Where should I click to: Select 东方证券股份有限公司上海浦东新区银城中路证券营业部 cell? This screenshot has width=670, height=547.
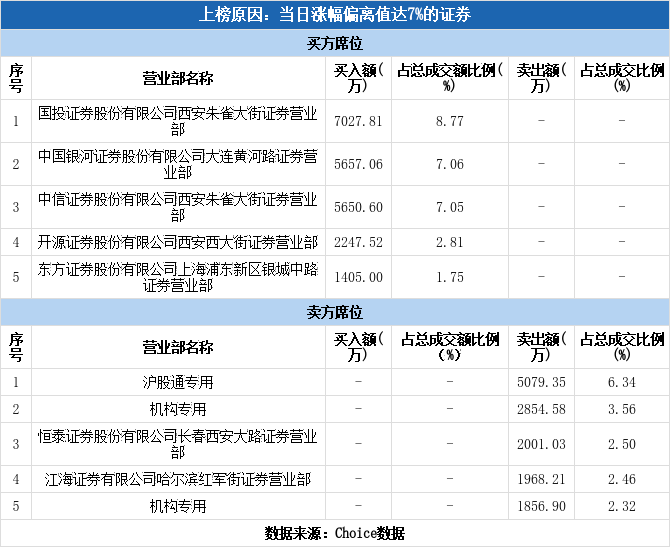[x=178, y=277]
